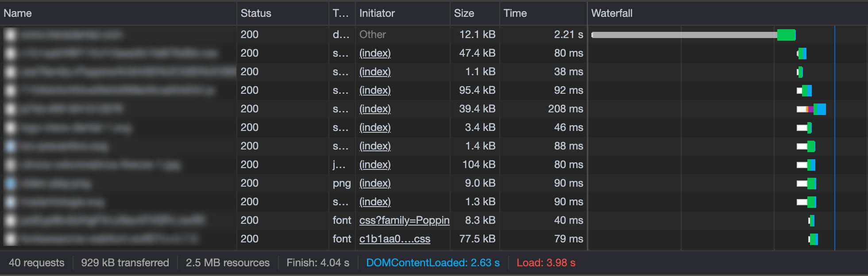The height and width of the screenshot is (276, 868).
Task: Follow the css?family=Poppin initiator link
Action: coord(404,220)
